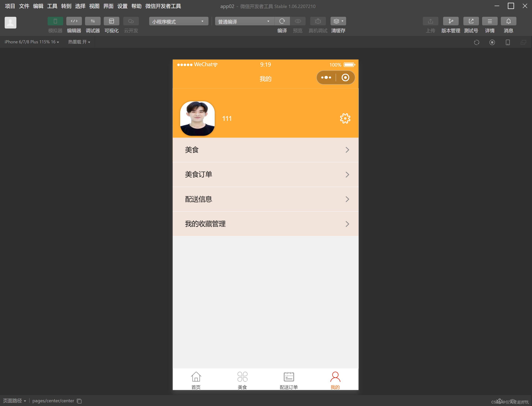Click the real device debug (真机调试) icon

[318, 21]
